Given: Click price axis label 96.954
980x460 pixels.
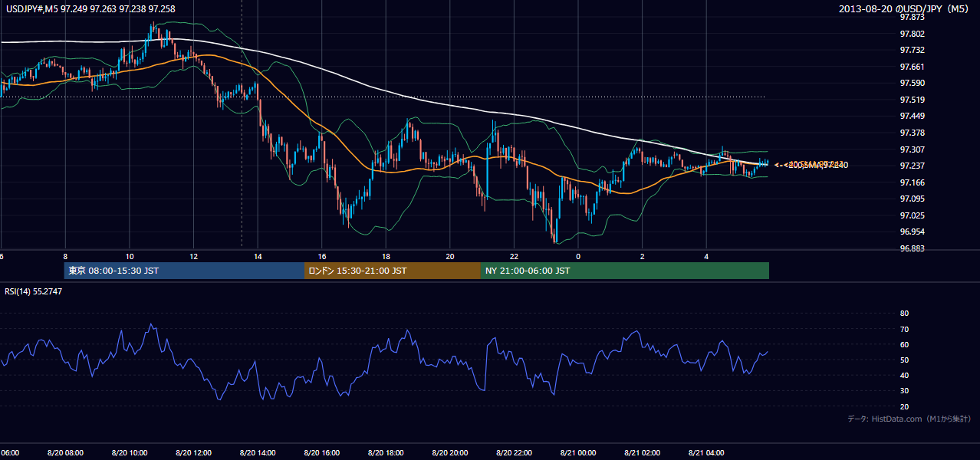Looking at the screenshot, I should [912, 232].
